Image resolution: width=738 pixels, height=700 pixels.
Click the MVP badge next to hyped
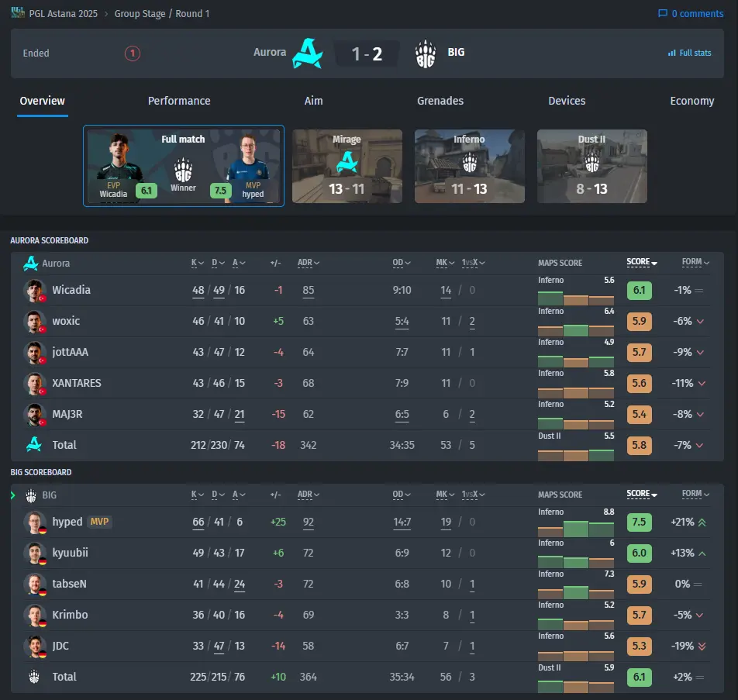pos(99,522)
